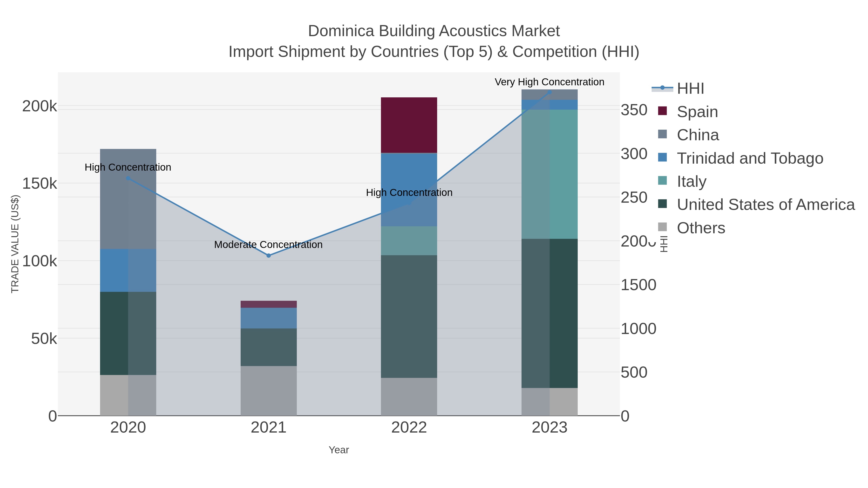Click the Others gray color swatch
The width and height of the screenshot is (868, 488).
[663, 227]
